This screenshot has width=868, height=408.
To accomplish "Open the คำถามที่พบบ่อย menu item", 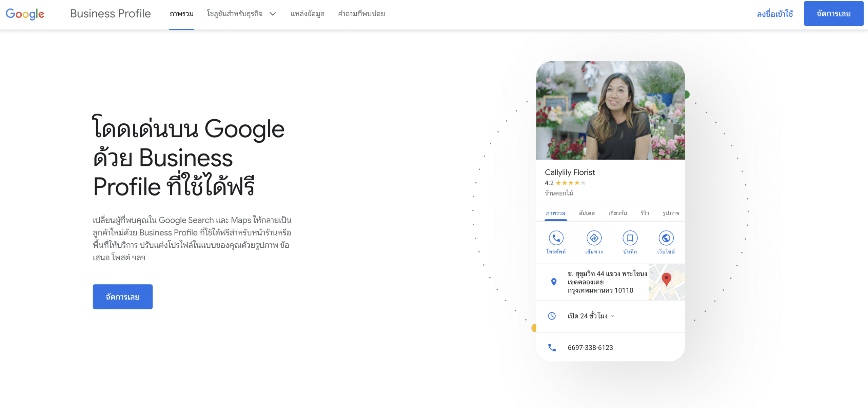I will pyautogui.click(x=361, y=14).
